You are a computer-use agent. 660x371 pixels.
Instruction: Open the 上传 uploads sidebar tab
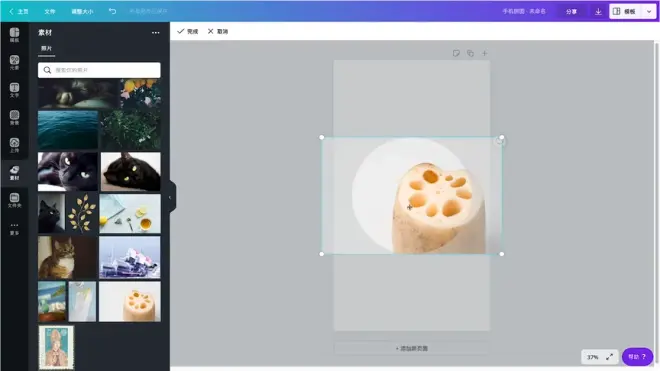point(14,145)
